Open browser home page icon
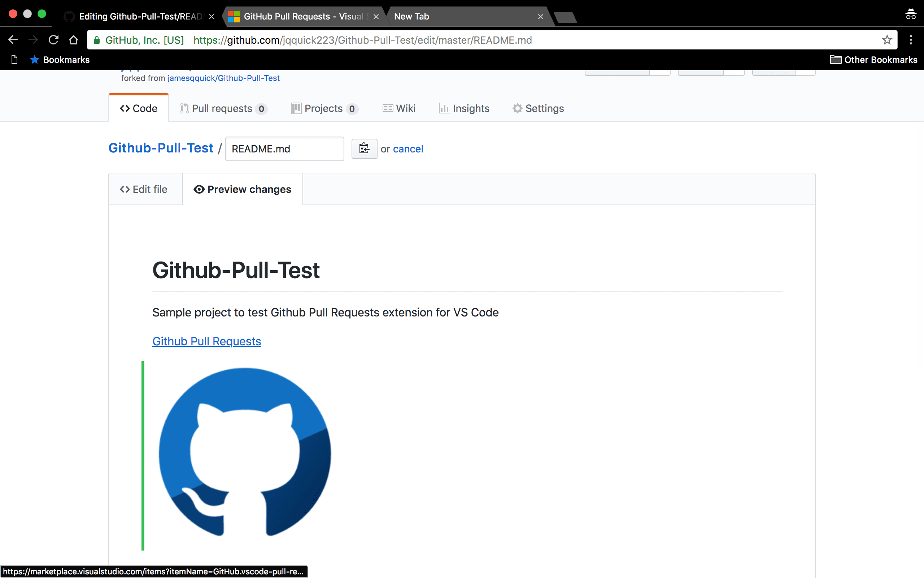 point(74,40)
